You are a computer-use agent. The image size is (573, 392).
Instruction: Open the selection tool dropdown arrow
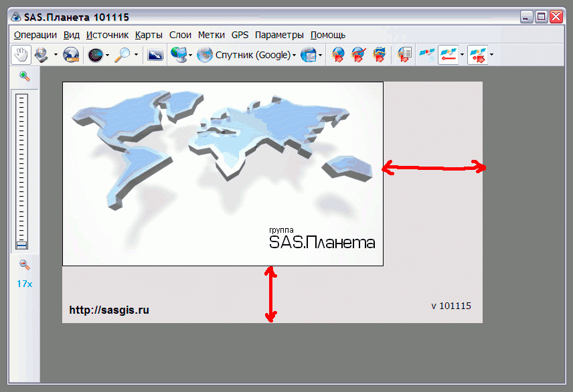[56, 55]
